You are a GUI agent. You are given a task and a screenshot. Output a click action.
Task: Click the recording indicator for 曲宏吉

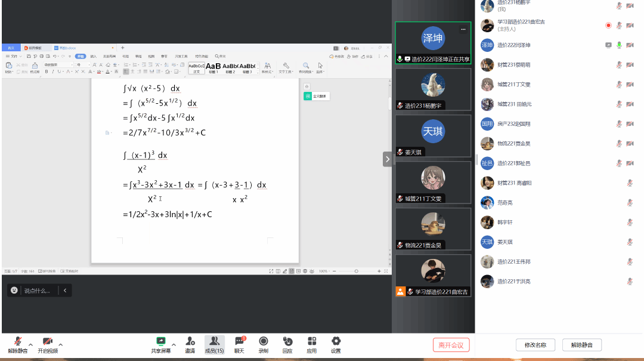[608, 26]
